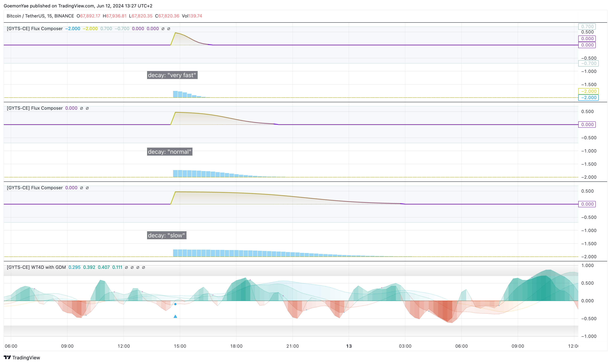Viewport: 611px width, 364px height.
Task: Click the bold '13' date label on the time axis
Action: tap(349, 346)
